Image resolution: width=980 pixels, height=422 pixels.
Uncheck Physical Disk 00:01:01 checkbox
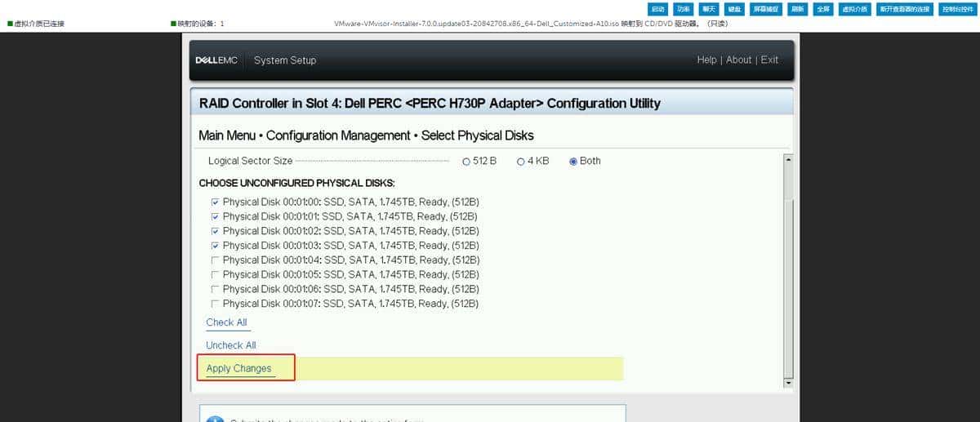pyautogui.click(x=215, y=216)
